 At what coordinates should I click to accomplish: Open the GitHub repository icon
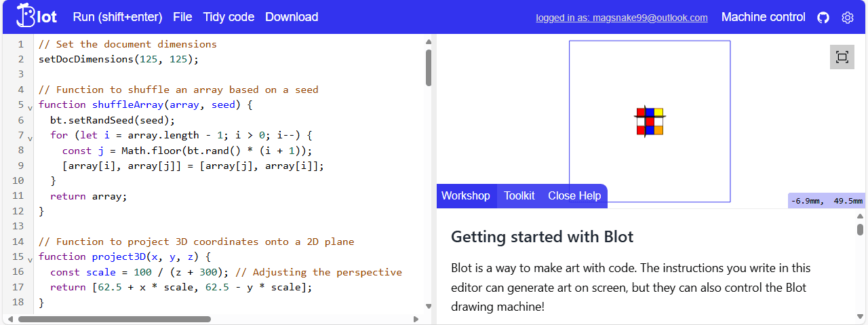823,18
